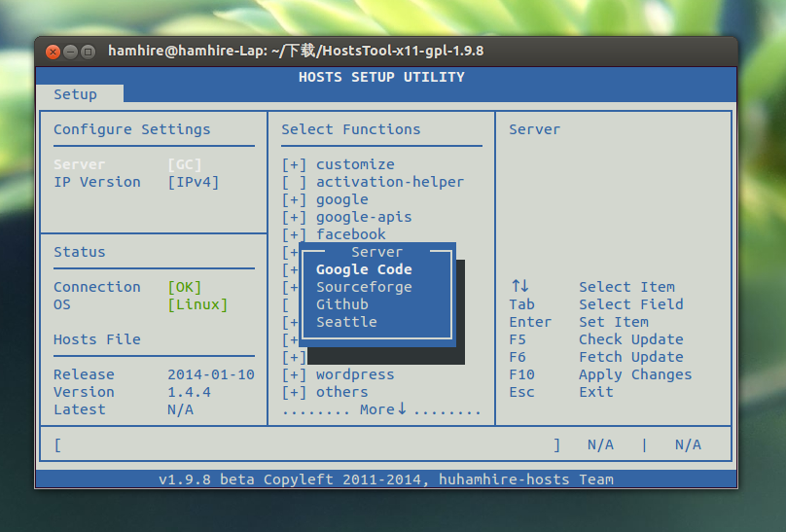Choose Seattle in Server popup
The image size is (786, 532).
click(x=346, y=322)
